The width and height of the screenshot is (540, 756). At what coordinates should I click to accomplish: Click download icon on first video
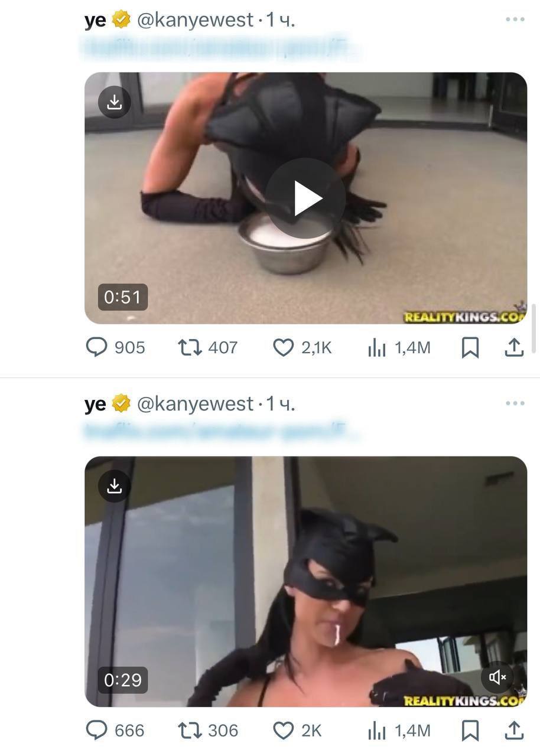coord(114,102)
